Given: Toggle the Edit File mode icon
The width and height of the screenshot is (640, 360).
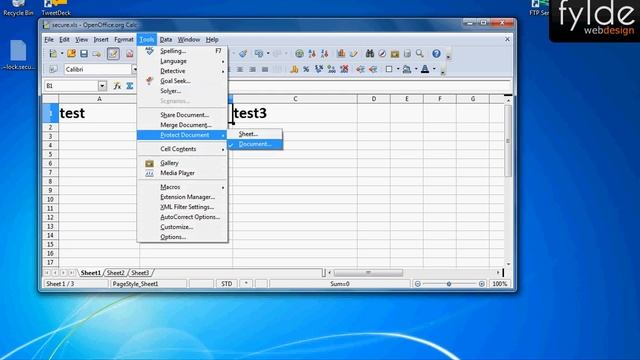Looking at the screenshot, I should tap(113, 53).
